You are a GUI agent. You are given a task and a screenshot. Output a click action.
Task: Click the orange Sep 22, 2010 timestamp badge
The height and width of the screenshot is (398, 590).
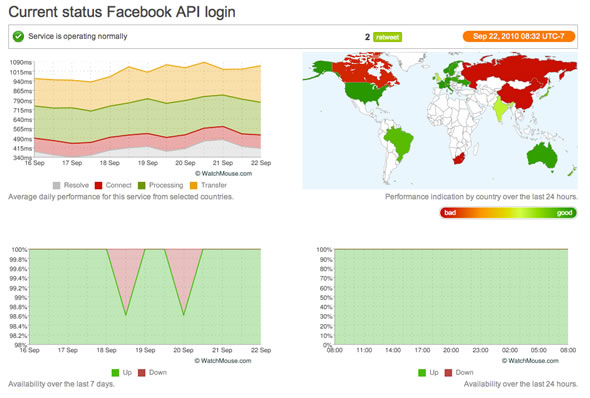click(519, 36)
